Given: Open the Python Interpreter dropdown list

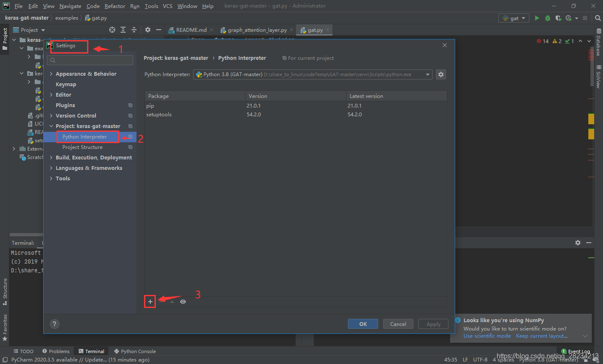Looking at the screenshot, I should point(428,74).
